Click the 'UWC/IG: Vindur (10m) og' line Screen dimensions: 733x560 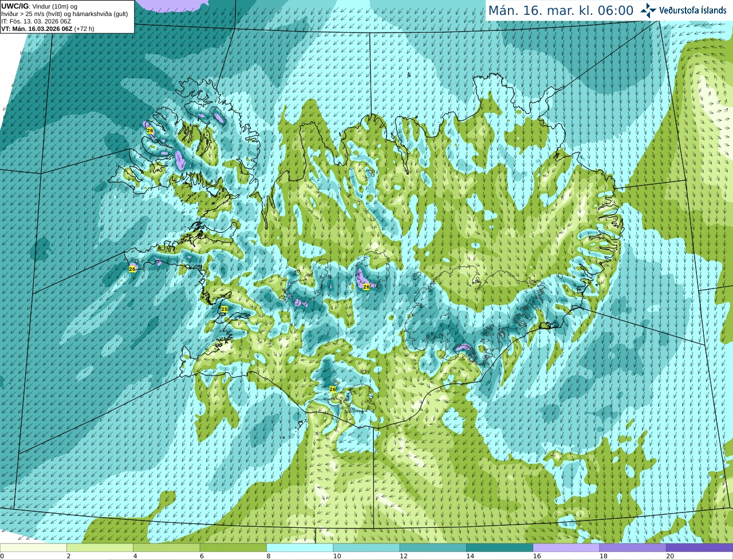point(40,6)
